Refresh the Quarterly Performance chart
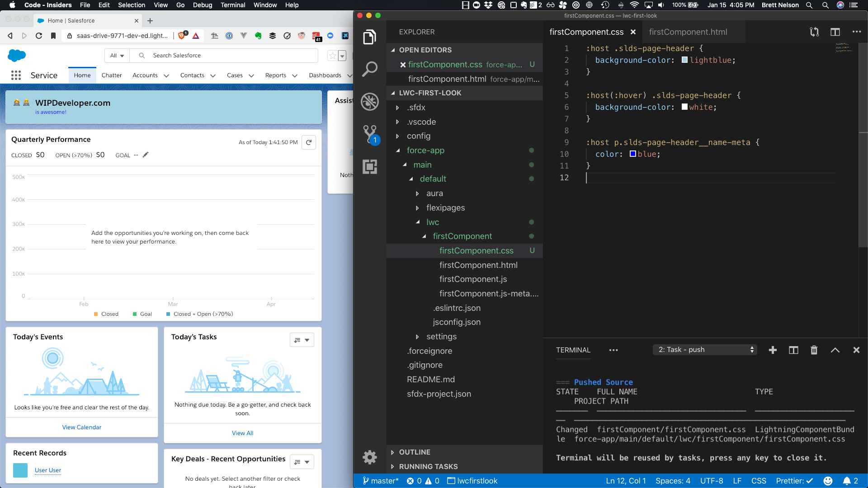The width and height of the screenshot is (868, 488). tap(309, 142)
